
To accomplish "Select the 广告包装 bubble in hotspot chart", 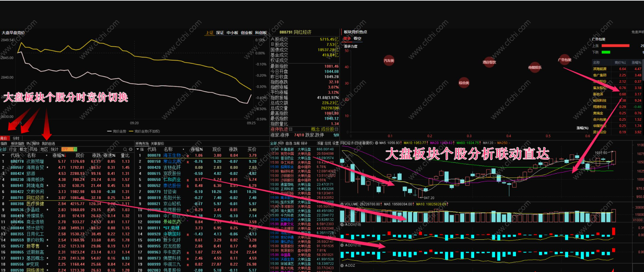I will pyautogui.click(x=564, y=60).
